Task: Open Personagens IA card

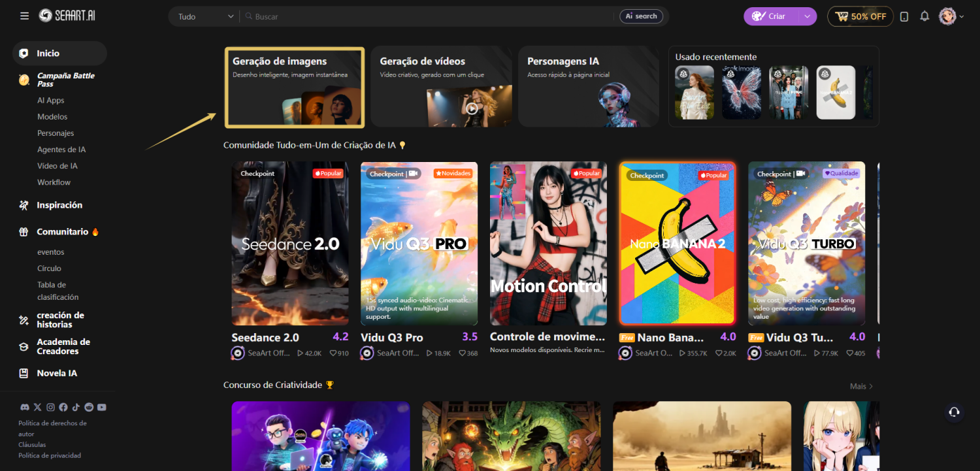Action: coord(589,87)
